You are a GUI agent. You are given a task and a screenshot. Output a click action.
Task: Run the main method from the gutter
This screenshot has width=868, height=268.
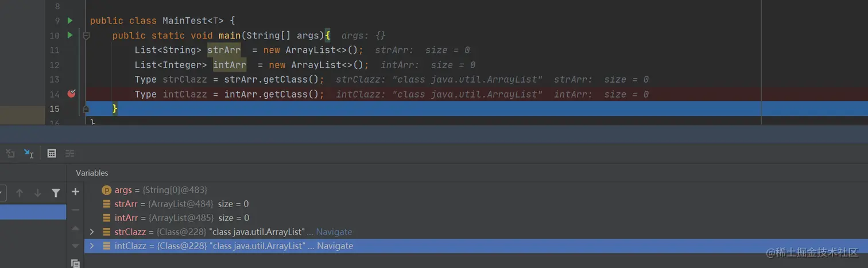(x=70, y=36)
